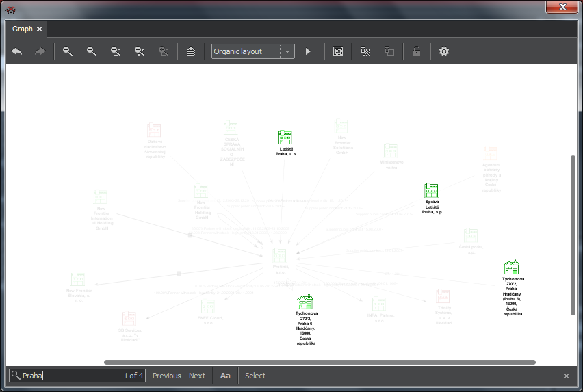Click the fit-to-screen frame icon
The image size is (583, 392).
[x=337, y=51]
